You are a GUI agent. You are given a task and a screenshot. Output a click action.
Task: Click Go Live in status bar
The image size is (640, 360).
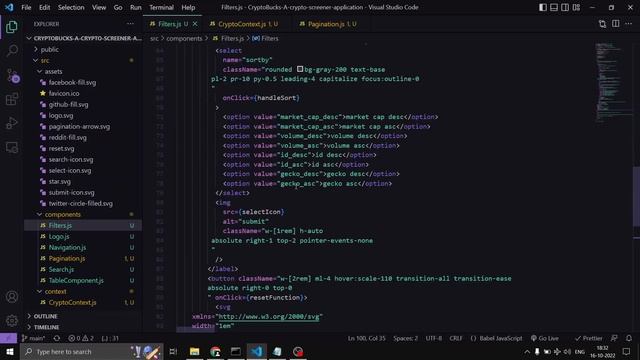pos(544,338)
